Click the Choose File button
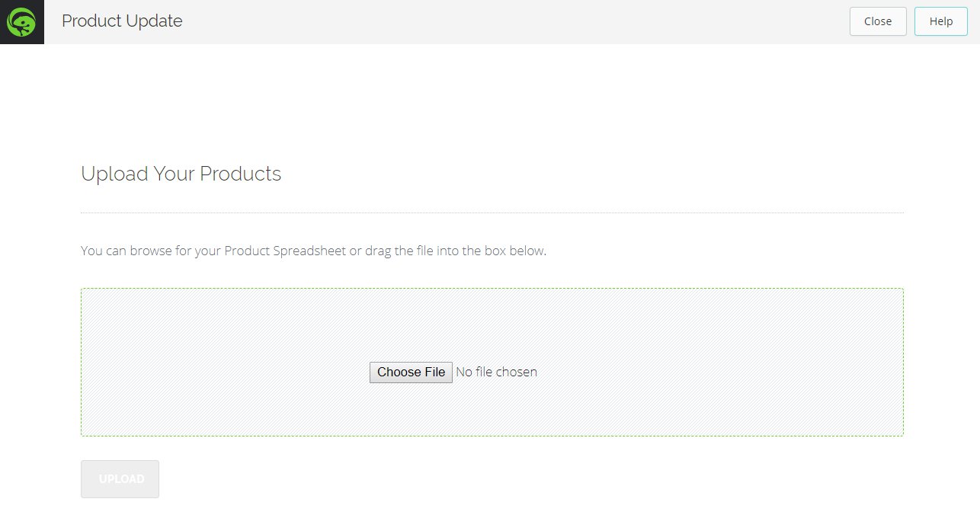 pos(411,372)
